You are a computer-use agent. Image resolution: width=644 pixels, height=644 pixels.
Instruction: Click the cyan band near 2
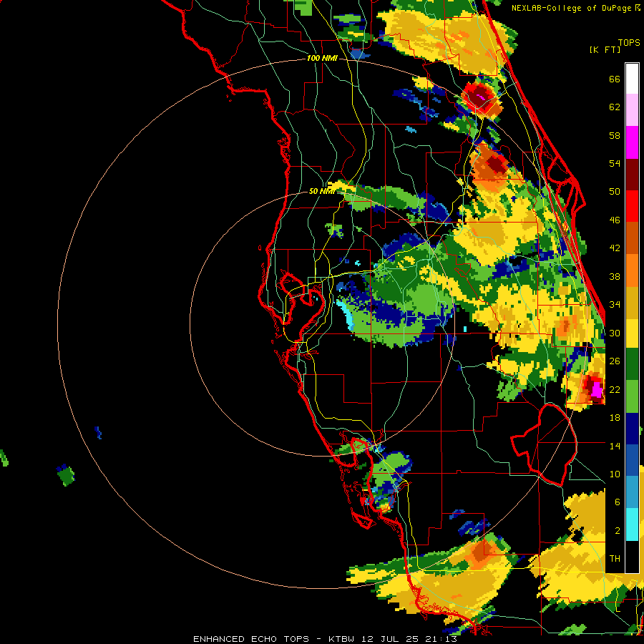pos(632,525)
